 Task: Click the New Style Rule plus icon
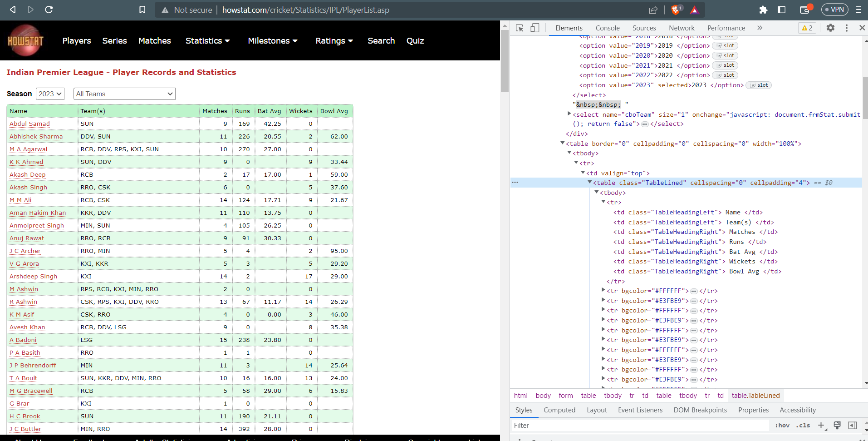(x=821, y=426)
